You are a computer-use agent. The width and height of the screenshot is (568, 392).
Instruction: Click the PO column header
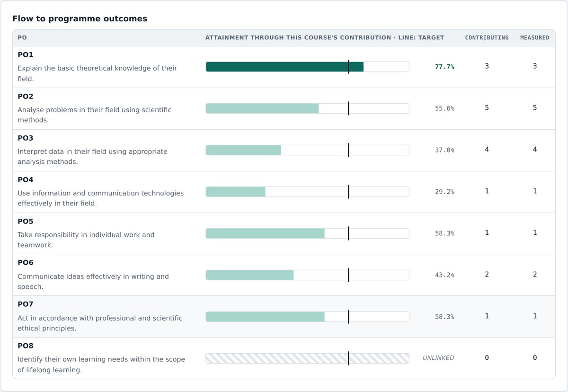(x=22, y=38)
